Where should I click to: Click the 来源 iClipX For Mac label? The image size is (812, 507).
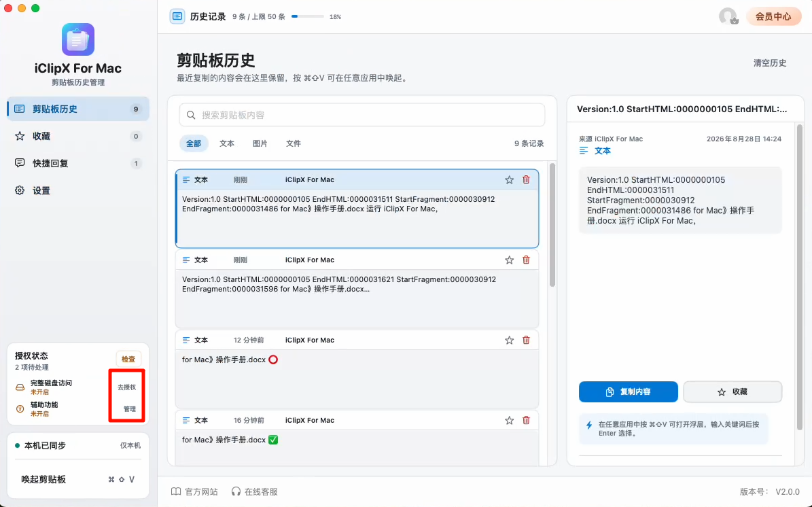coord(611,139)
